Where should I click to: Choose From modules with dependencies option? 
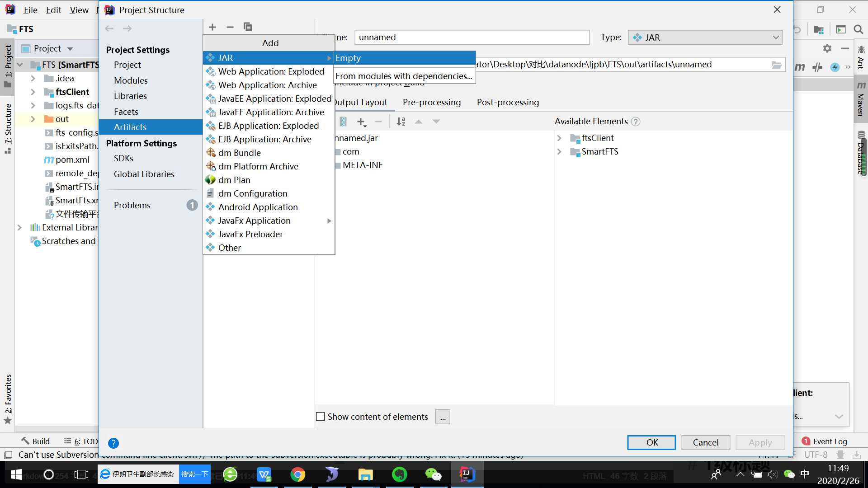point(404,76)
